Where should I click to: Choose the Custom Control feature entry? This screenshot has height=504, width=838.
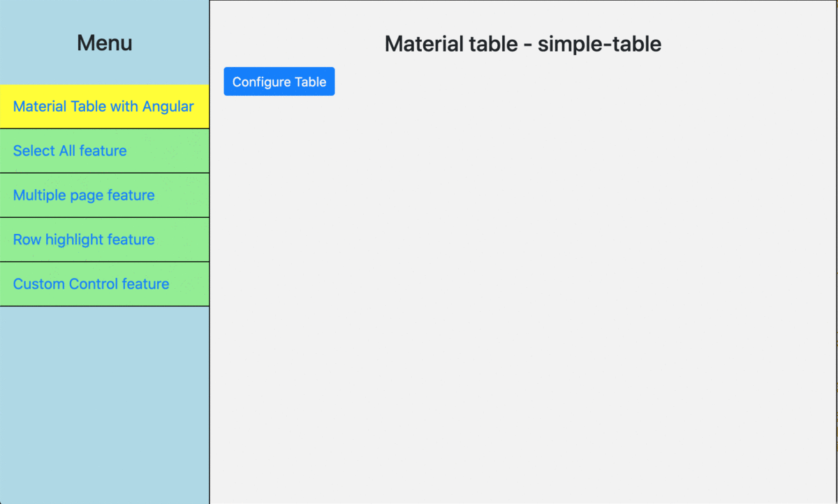pyautogui.click(x=91, y=283)
